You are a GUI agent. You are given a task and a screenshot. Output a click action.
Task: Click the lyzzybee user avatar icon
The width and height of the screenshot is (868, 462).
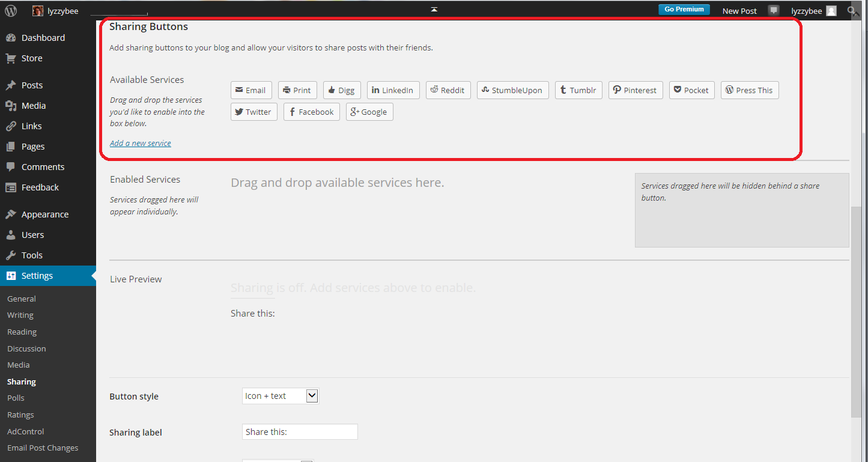pos(831,11)
